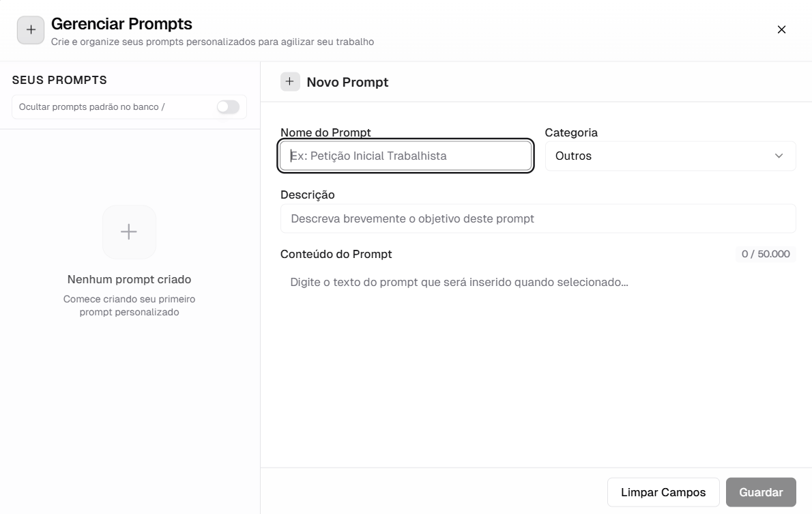Click the Gerenciar Prompts dialog title

[x=121, y=24]
